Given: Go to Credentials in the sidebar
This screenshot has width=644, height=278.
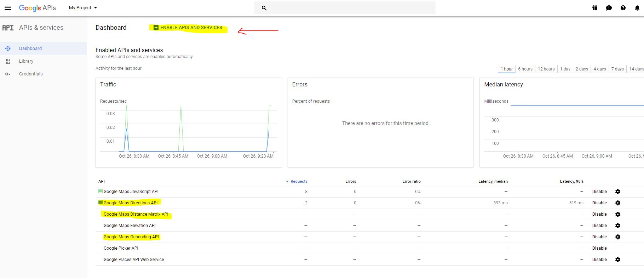Looking at the screenshot, I should pos(31,74).
